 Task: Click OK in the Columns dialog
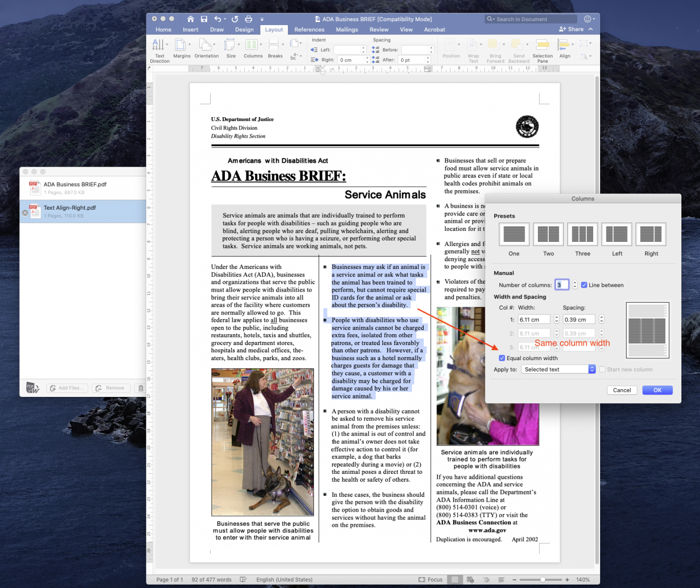click(657, 390)
